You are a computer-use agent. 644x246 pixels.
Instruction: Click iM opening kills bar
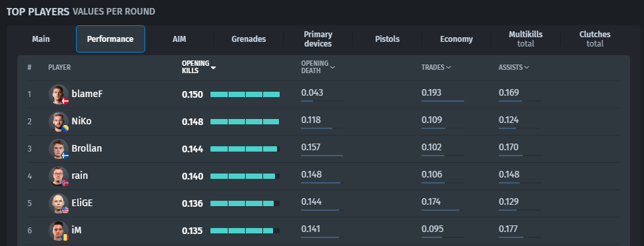pos(245,231)
